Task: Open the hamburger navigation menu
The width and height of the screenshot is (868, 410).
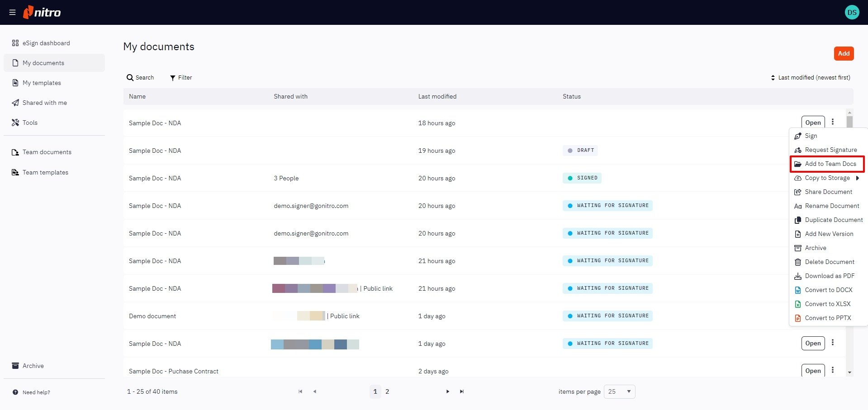Action: click(12, 13)
